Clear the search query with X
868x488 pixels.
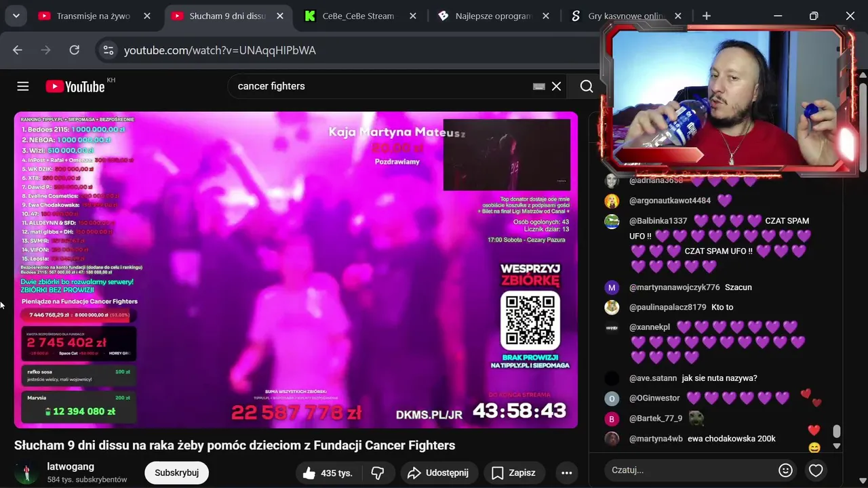coord(556,86)
